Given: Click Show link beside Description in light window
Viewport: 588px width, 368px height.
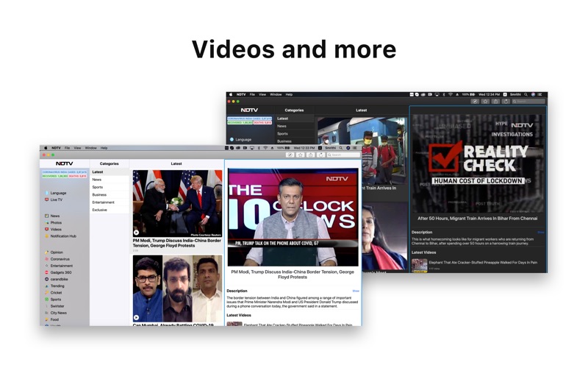Looking at the screenshot, I should point(356,291).
